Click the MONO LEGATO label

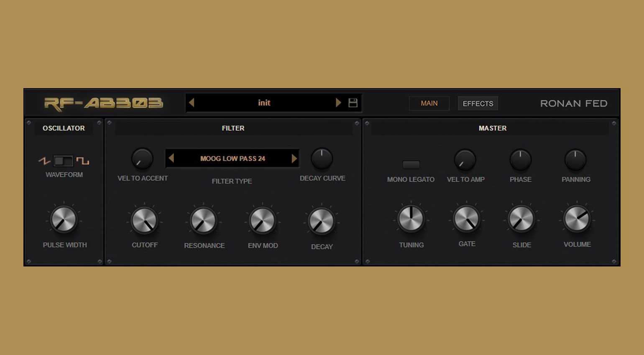(x=411, y=180)
